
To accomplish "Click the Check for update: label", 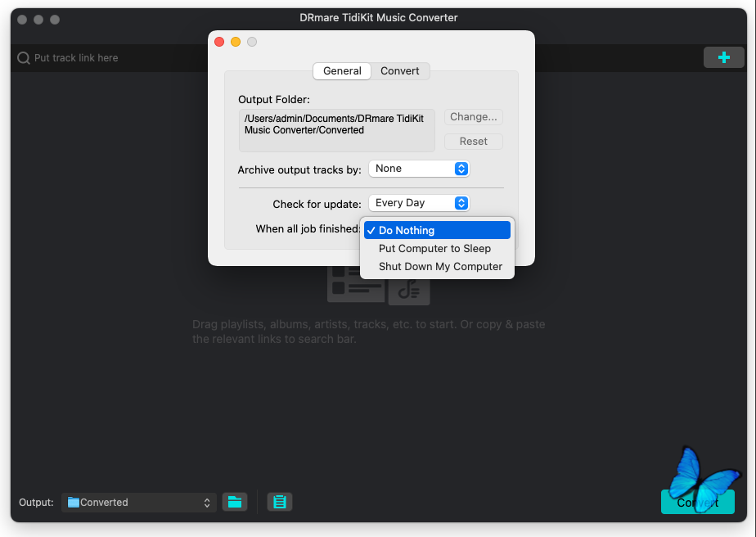I will pyautogui.click(x=317, y=204).
